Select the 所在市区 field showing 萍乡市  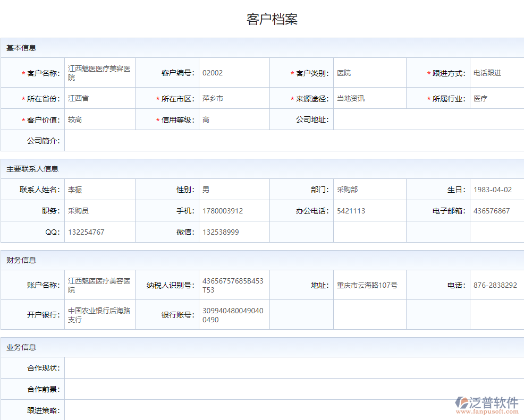[x=234, y=98]
